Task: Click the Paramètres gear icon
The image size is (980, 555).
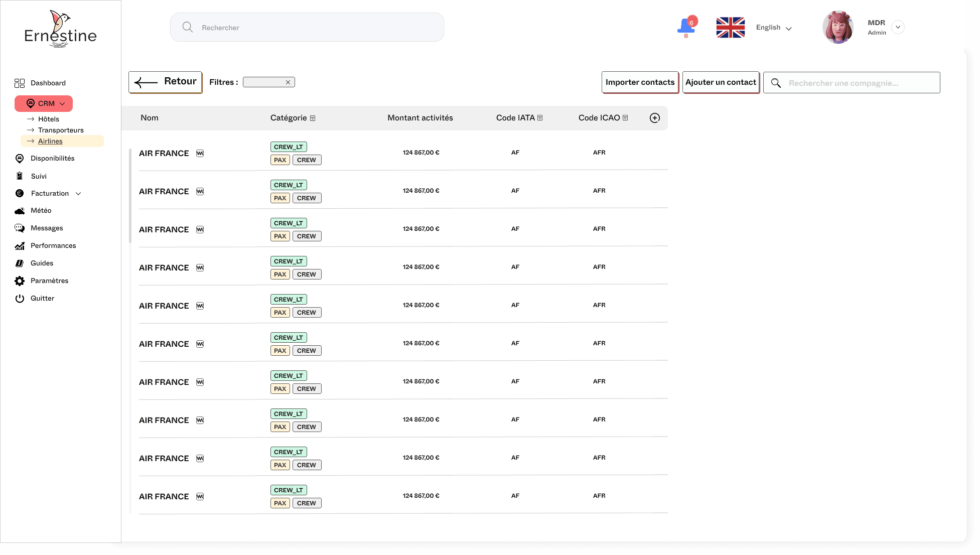Action: 20,281
